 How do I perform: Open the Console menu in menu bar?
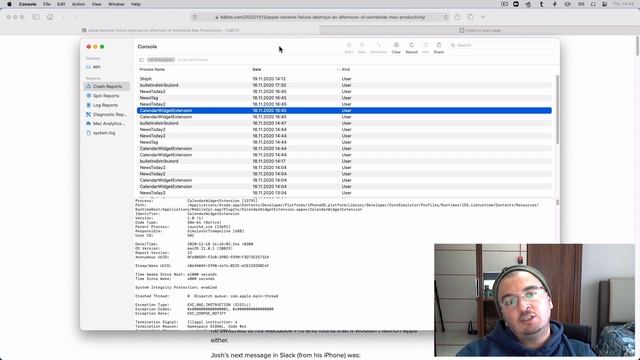[x=27, y=4]
